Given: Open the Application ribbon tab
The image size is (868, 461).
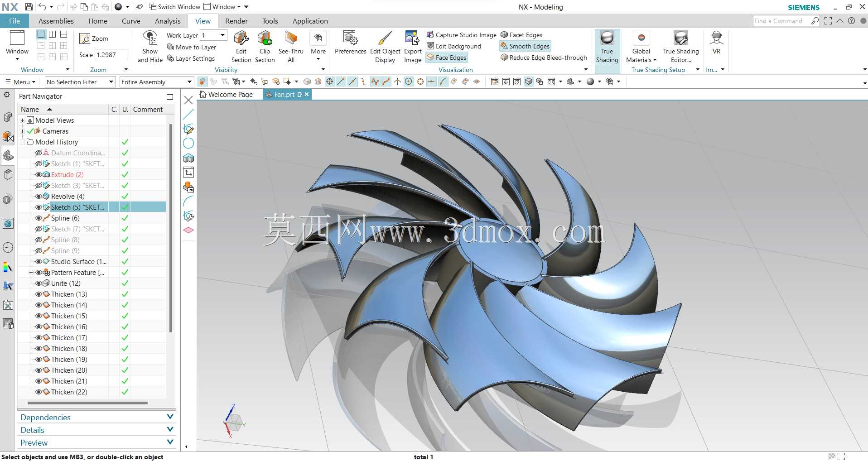Looking at the screenshot, I should (x=310, y=21).
